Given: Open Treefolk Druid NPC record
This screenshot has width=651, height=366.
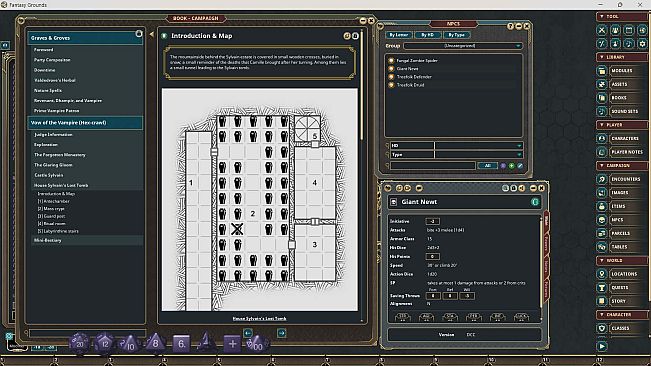Looking at the screenshot, I should (x=410, y=85).
